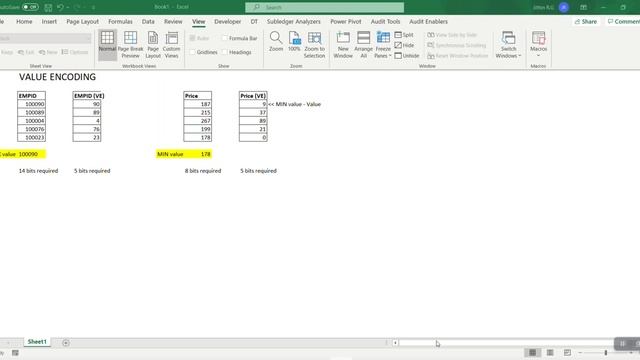The image size is (640, 360).
Task: Click the Undo arrow
Action: click(60, 7)
